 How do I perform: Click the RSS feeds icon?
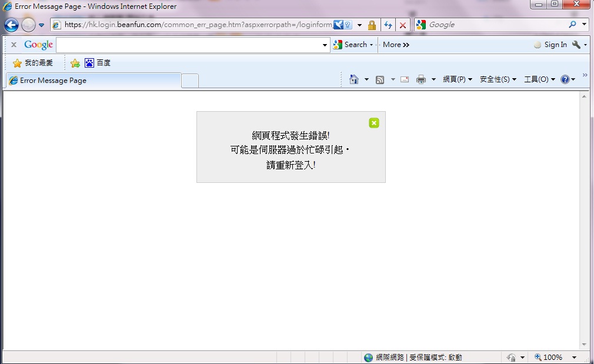380,79
